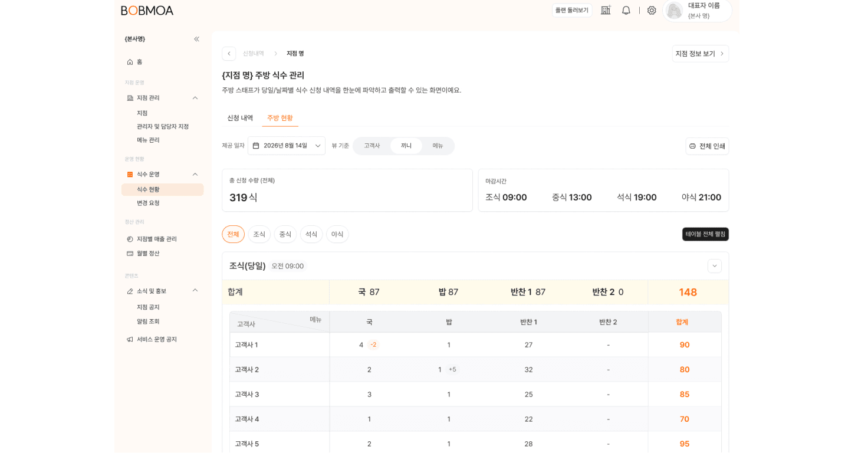Viewport: 868px width, 453px height.
Task: Select the 메뉴 view option
Action: pos(438,146)
